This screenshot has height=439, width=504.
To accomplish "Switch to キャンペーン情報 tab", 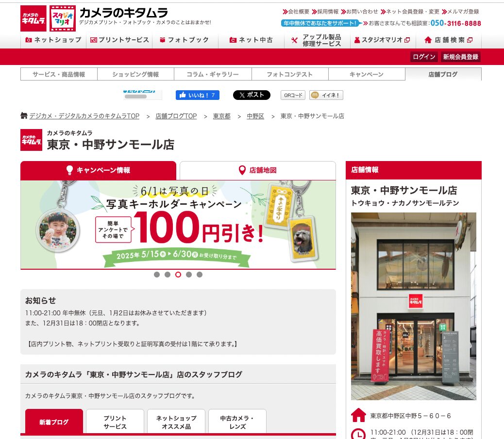I will pyautogui.click(x=99, y=170).
